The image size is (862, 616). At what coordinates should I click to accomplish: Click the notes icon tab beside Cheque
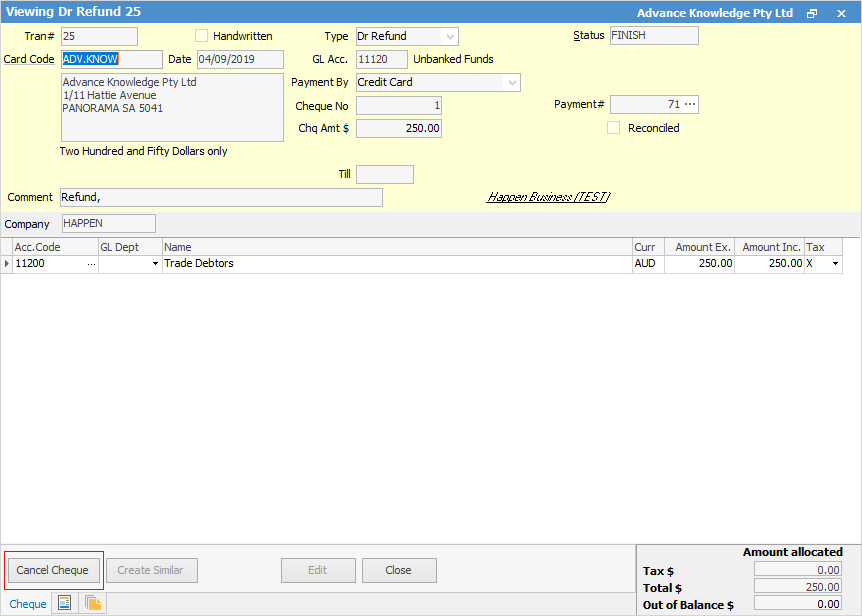65,603
